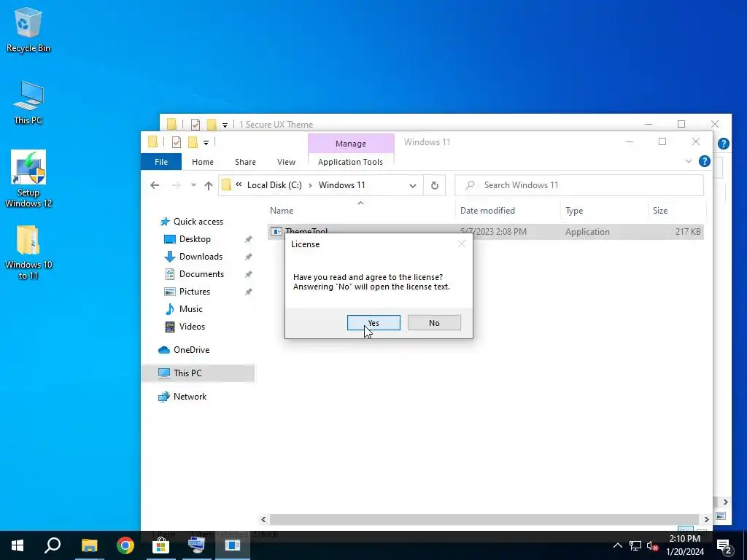Open the clock and date flyout
747x560 pixels.
pos(685,545)
